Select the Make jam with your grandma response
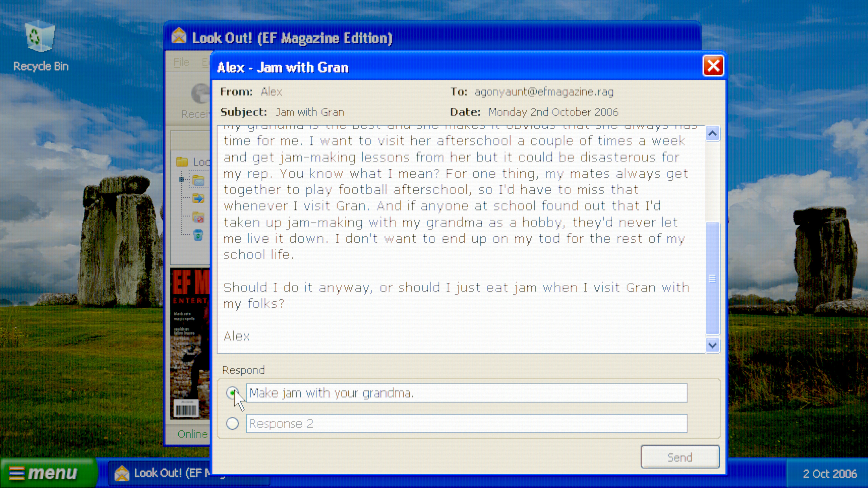The height and width of the screenshot is (488, 868). click(233, 393)
